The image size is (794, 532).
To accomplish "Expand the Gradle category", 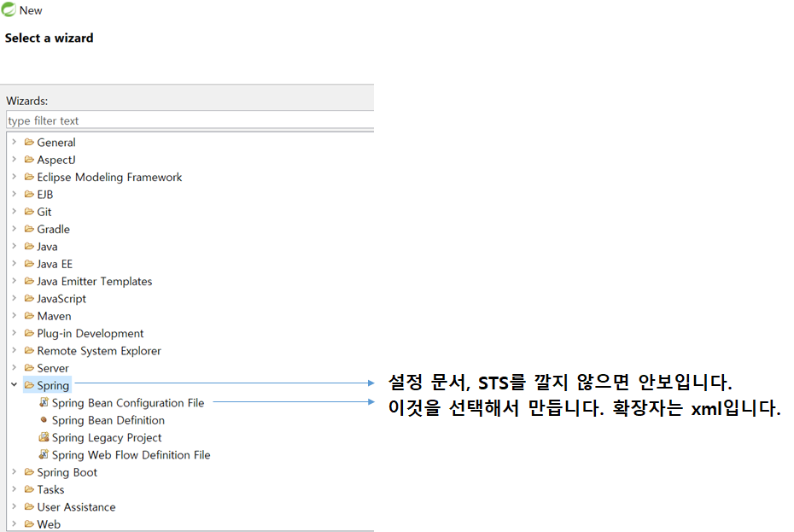I will pos(15,229).
